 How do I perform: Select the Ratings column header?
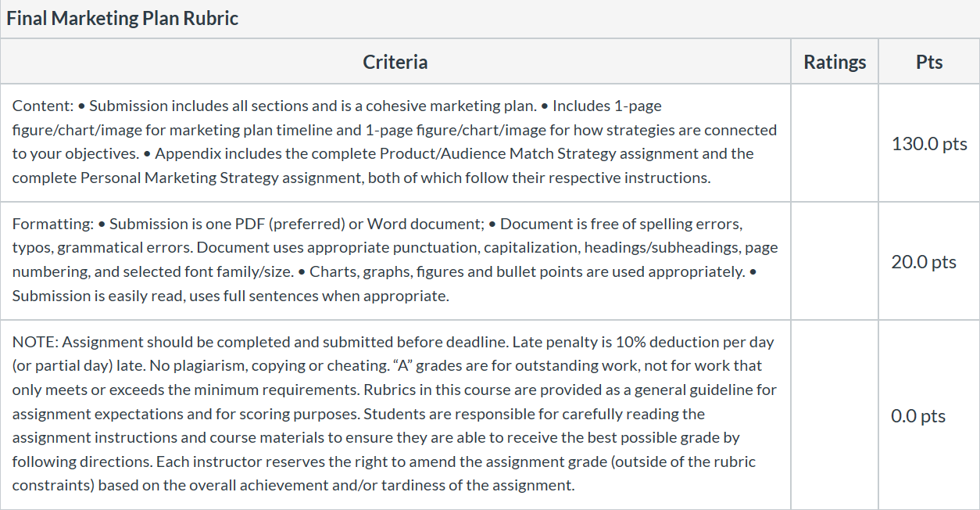(835, 62)
